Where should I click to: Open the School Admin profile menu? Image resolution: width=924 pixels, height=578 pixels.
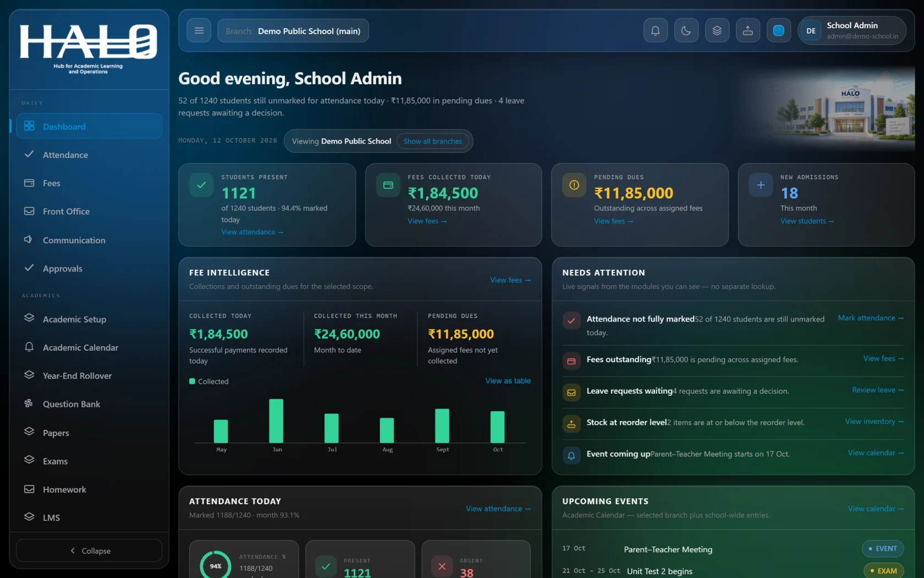coord(852,31)
